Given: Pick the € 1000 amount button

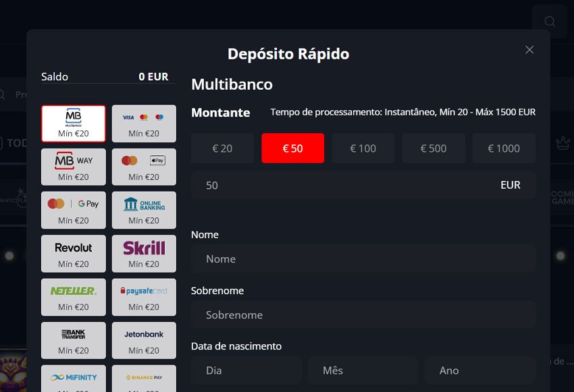Looking at the screenshot, I should pyautogui.click(x=504, y=148).
